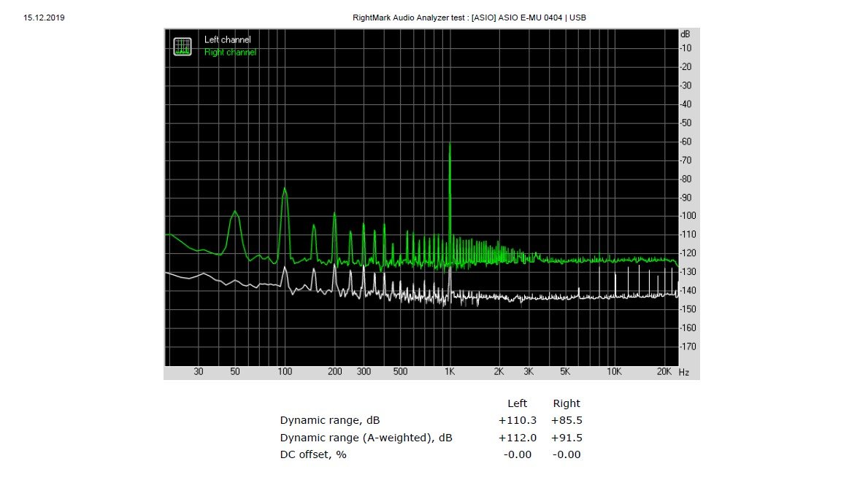868x488 pixels.
Task: Select the 'Left channel' legend label
Action: pos(228,40)
